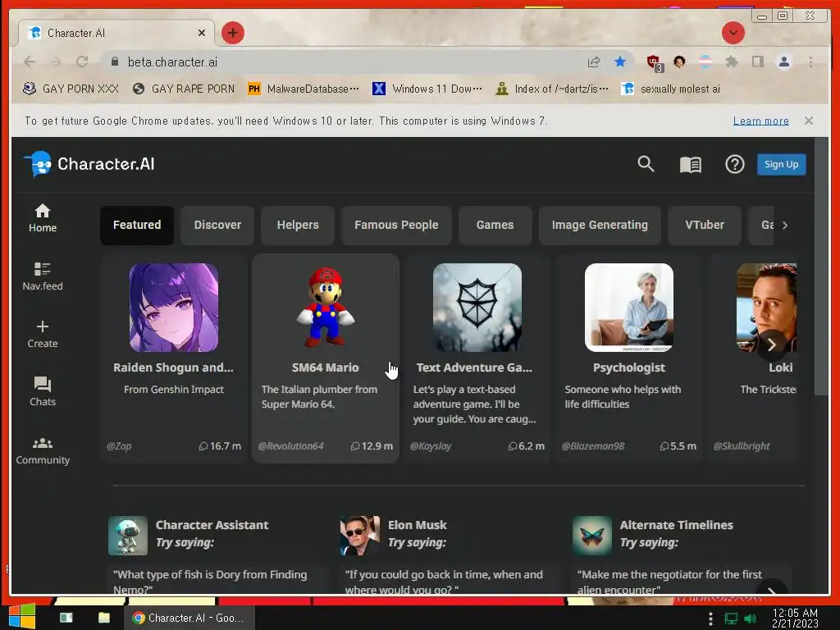Open the tab search dropdown arrow

(733, 33)
